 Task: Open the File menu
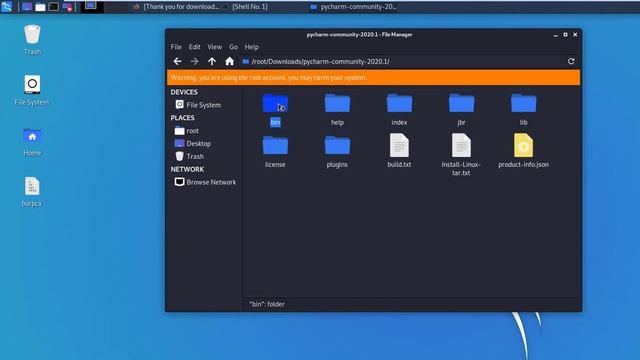coord(176,47)
